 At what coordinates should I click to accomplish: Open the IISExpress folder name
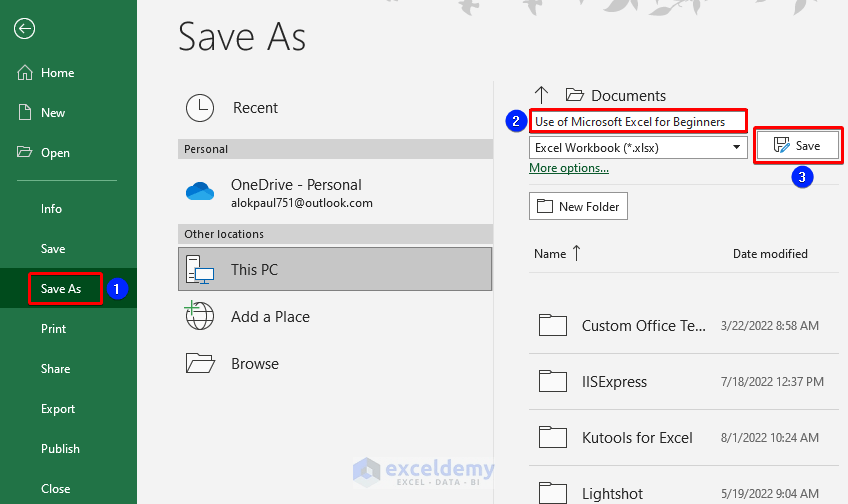pos(614,382)
